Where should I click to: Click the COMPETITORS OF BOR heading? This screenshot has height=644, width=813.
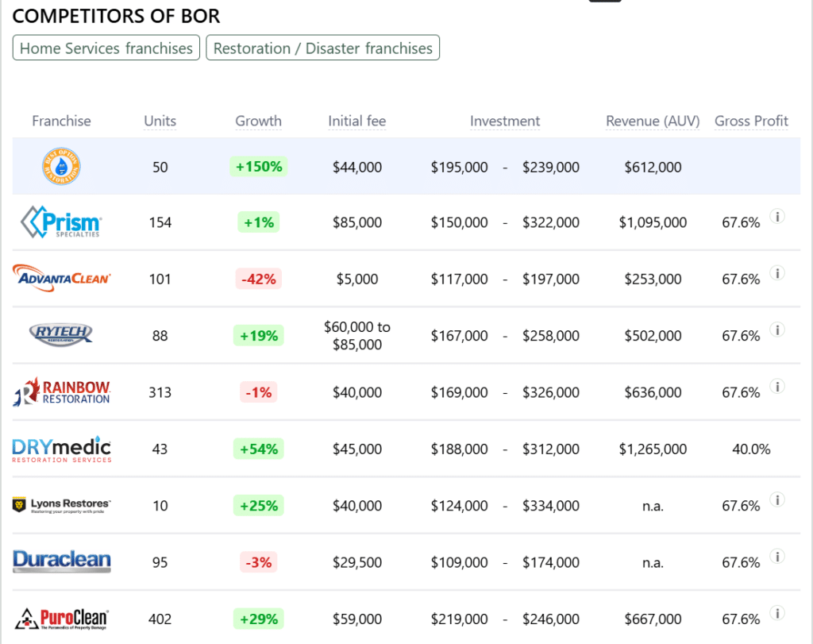116,16
